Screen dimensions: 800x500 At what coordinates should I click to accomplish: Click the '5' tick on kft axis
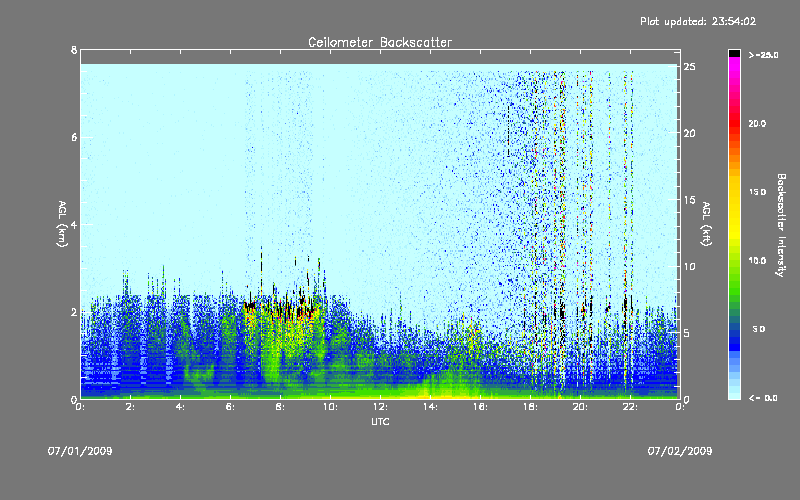click(x=687, y=333)
